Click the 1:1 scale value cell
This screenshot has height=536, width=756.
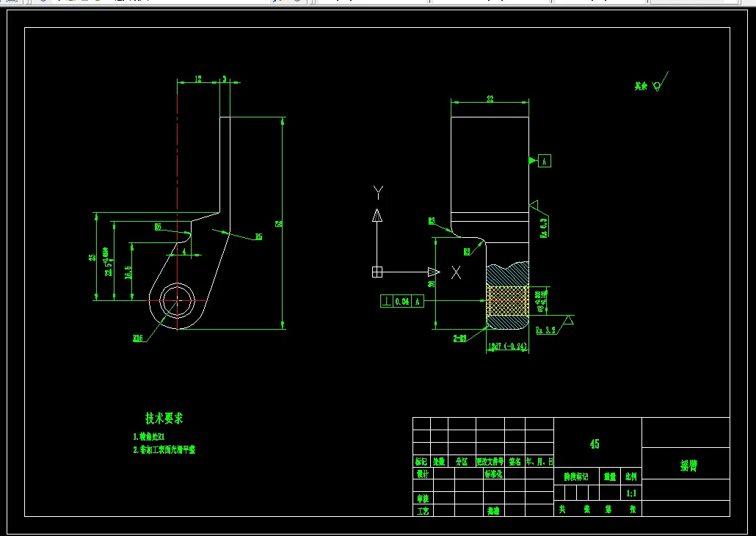630,493
